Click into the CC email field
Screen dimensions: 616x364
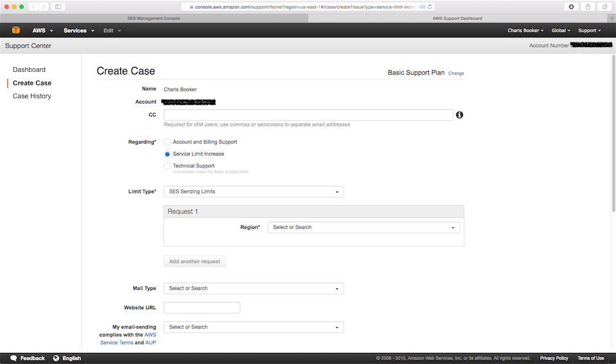[309, 114]
